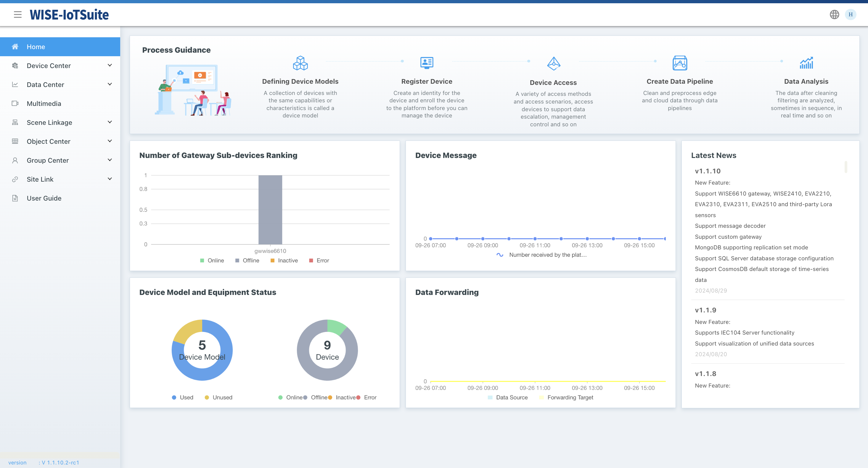The width and height of the screenshot is (868, 468).
Task: Click the v1.1.9 news entry title
Action: tap(705, 310)
